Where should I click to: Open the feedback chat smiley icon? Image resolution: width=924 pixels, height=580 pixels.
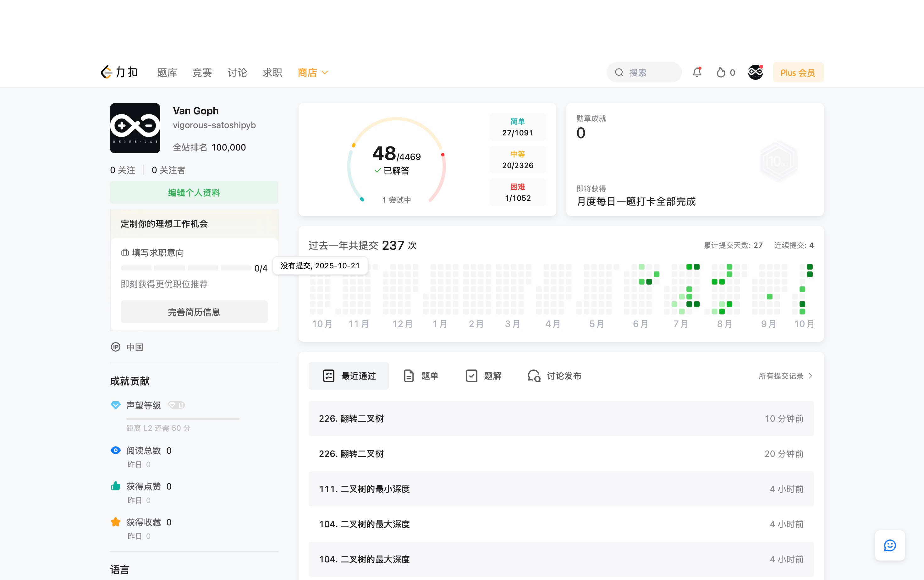889,545
